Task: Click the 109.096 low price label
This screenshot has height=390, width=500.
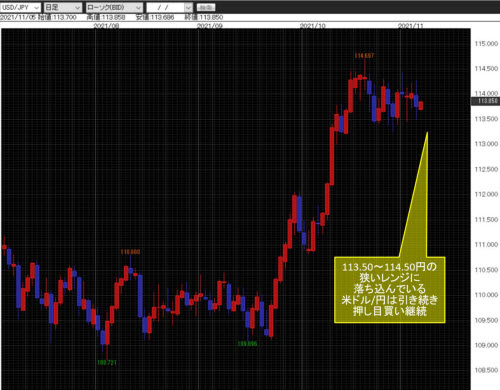Action: pyautogui.click(x=247, y=343)
